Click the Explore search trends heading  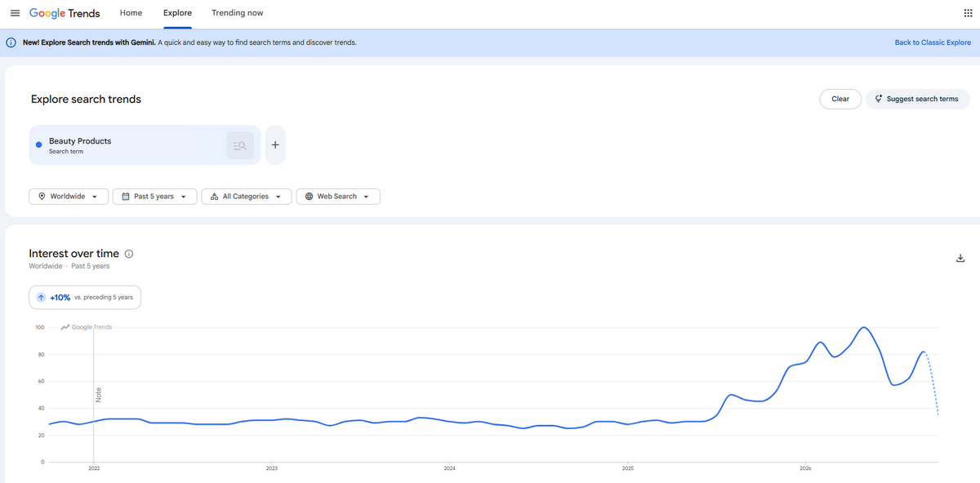86,100
